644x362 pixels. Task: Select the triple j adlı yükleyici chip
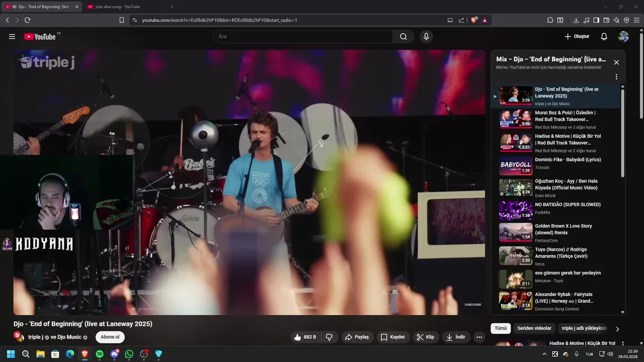coord(585,328)
